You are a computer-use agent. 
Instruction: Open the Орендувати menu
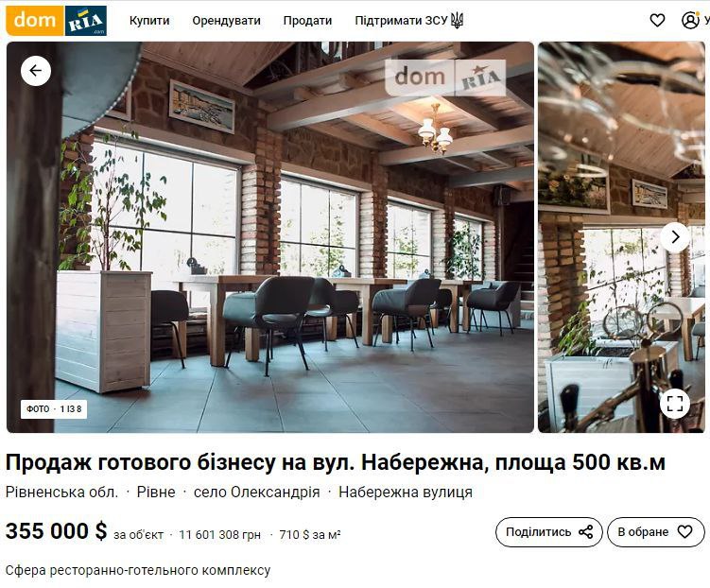226,21
